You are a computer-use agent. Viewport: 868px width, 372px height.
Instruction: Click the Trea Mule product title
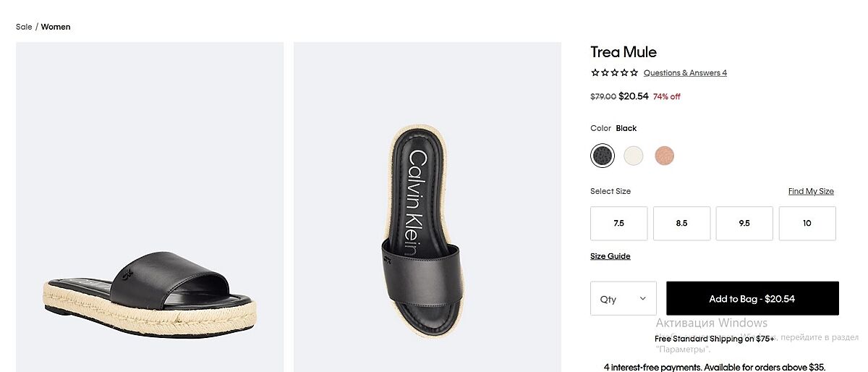[x=624, y=52]
